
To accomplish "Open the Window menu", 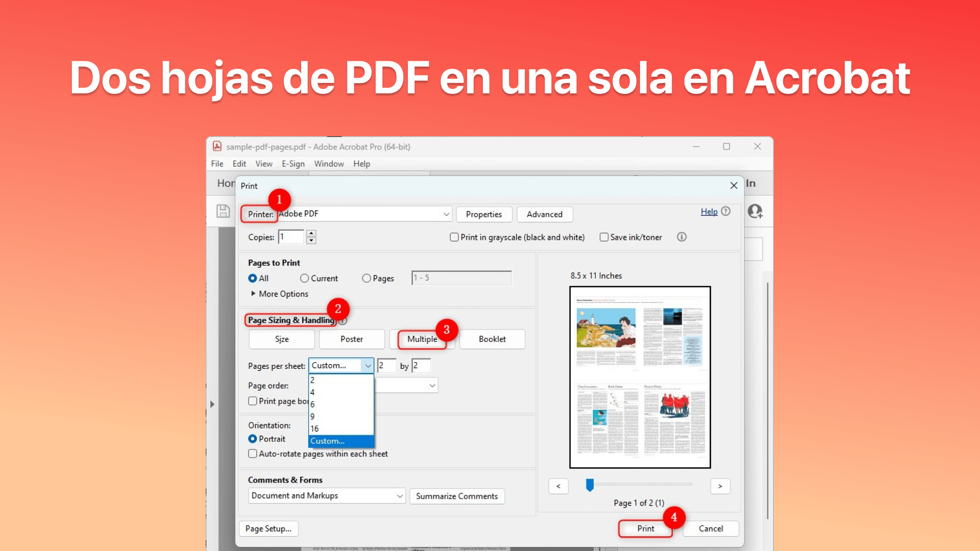I will [329, 163].
